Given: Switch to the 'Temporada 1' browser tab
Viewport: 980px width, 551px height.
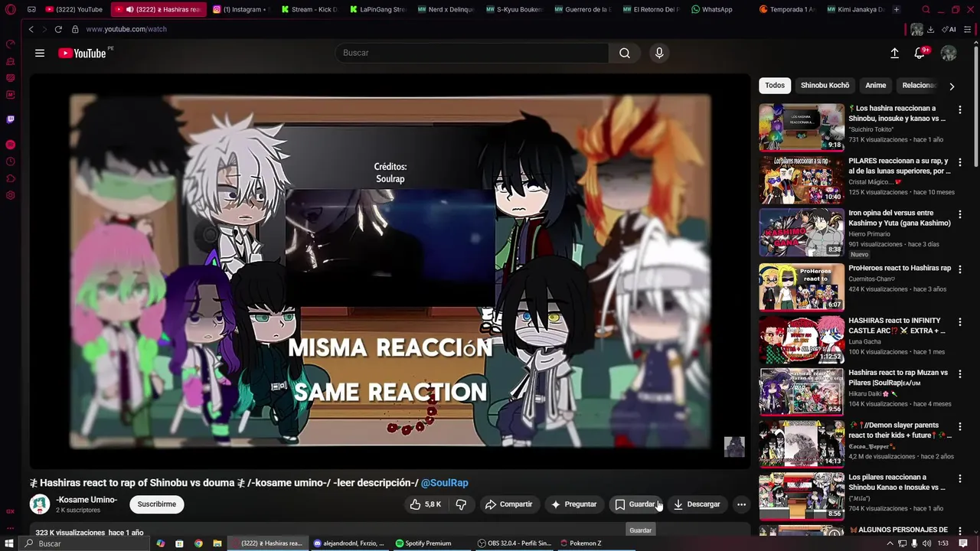Looking at the screenshot, I should coord(787,10).
